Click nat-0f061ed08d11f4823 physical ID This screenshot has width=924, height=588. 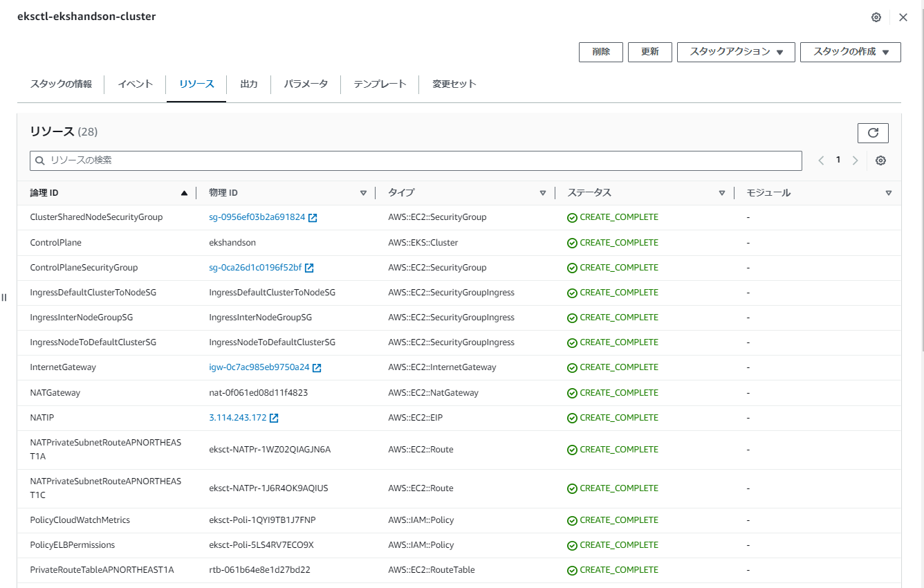(259, 393)
